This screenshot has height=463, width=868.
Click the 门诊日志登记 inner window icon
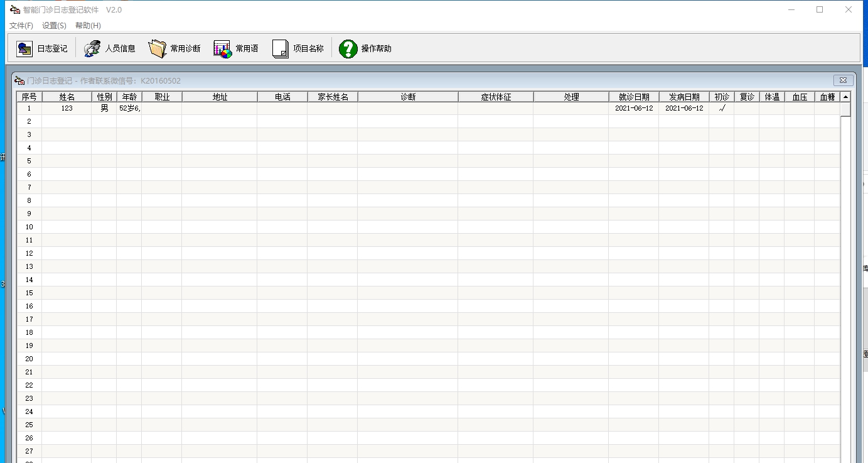click(x=19, y=80)
